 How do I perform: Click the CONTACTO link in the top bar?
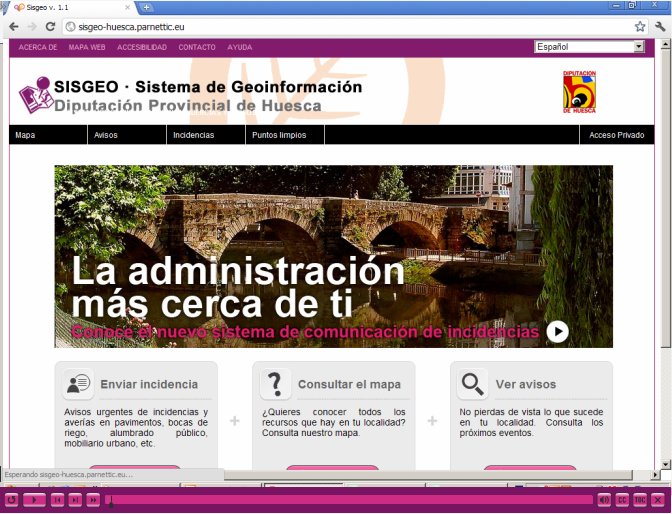pyautogui.click(x=196, y=47)
